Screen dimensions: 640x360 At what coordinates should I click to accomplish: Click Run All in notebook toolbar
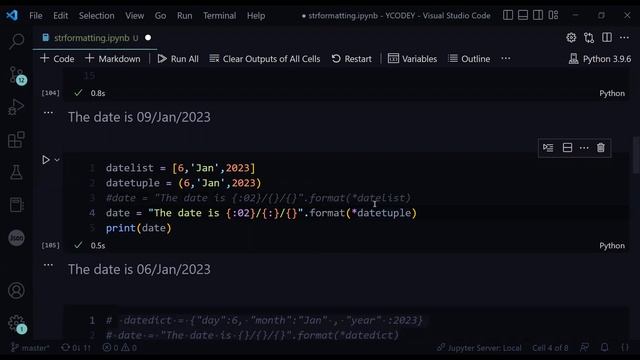178,59
